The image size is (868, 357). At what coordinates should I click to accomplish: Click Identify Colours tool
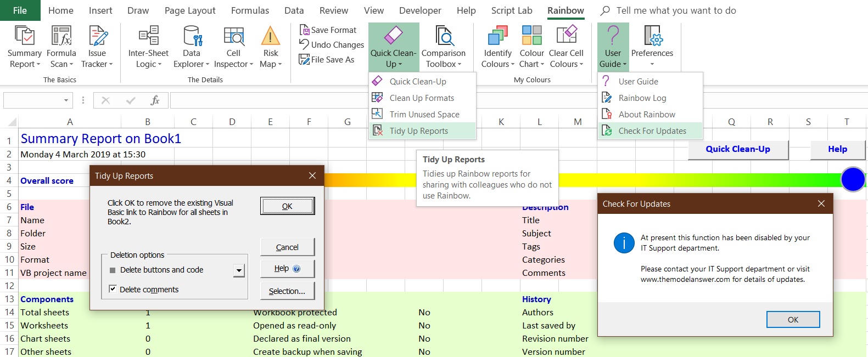[498, 47]
